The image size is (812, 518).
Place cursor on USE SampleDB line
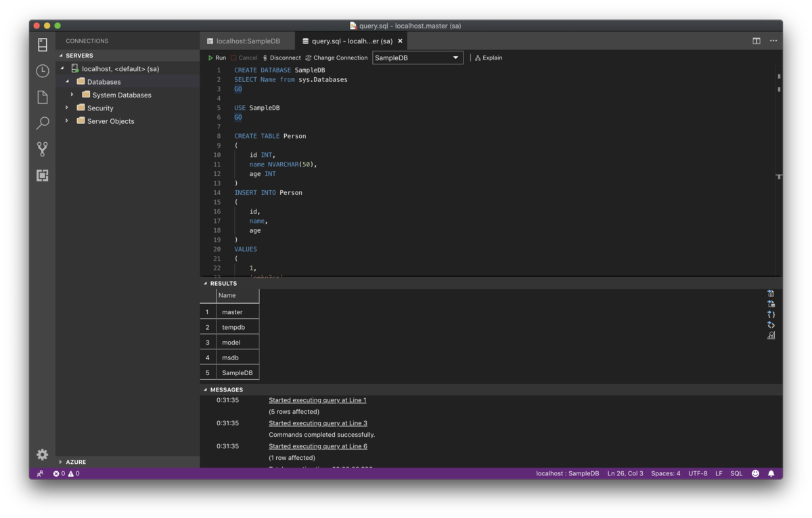click(257, 108)
